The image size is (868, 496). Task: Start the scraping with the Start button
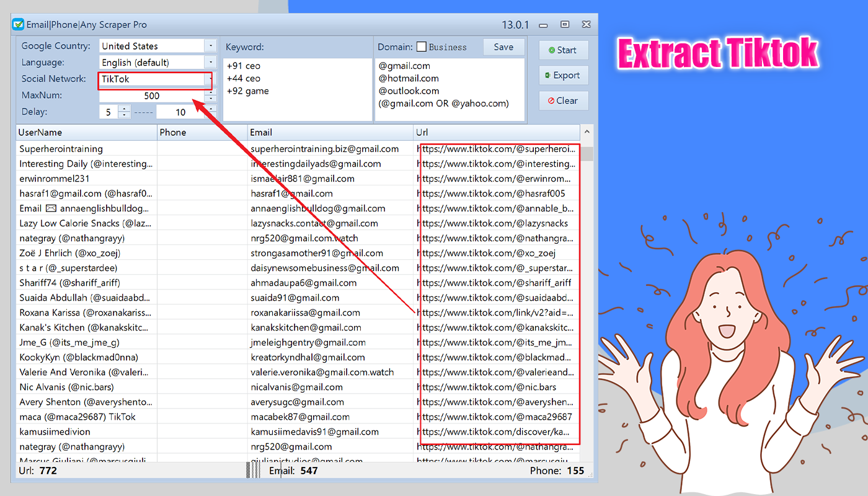[x=563, y=50]
